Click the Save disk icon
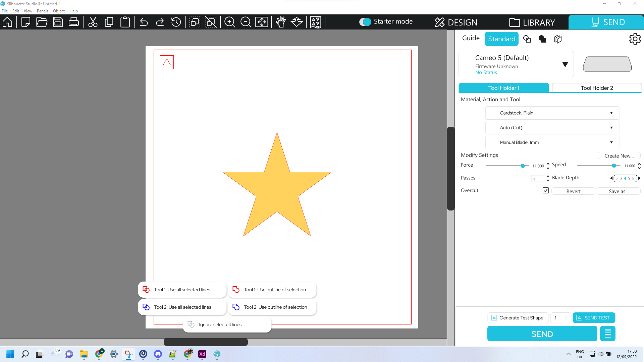Viewport: 644px width, 362px height. pyautogui.click(x=58, y=22)
